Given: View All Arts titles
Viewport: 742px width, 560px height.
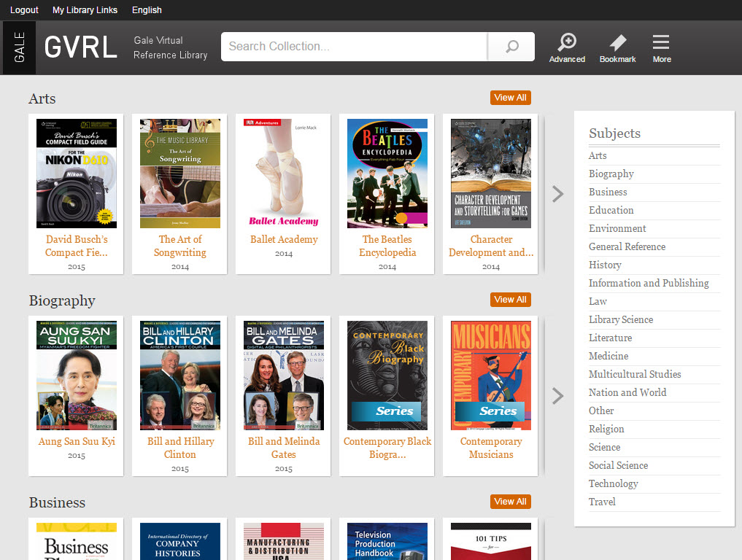Looking at the screenshot, I should tap(510, 98).
